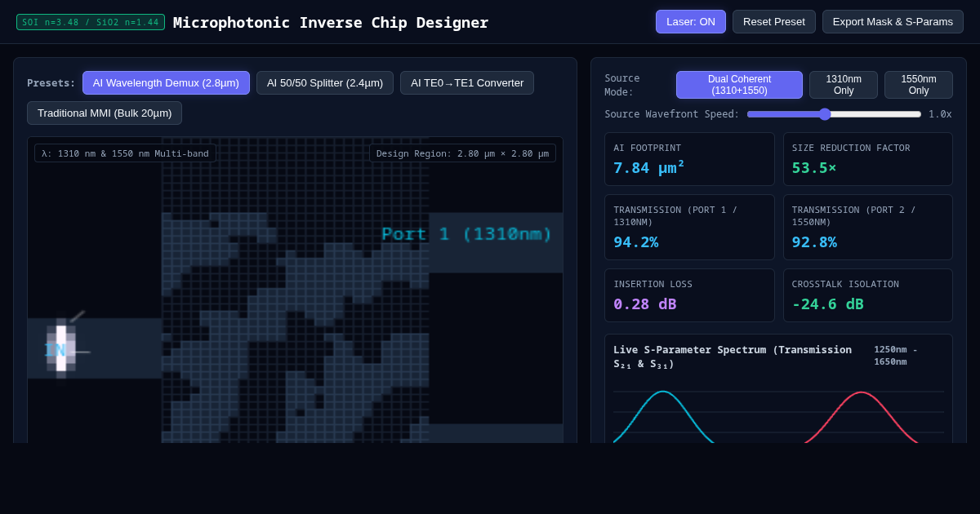Click the λ: 1310 nm & 1550 nm Multi-band label
The image size is (980, 514).
(x=125, y=153)
